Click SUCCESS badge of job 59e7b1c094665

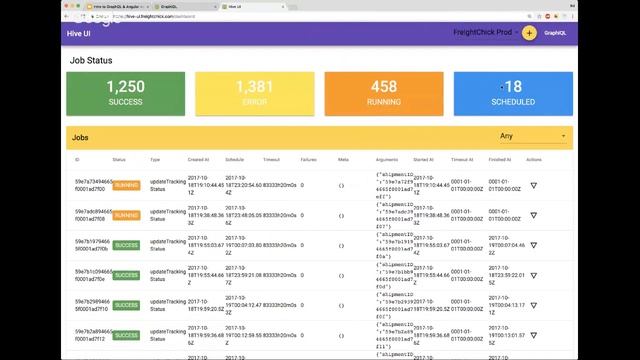126,276
